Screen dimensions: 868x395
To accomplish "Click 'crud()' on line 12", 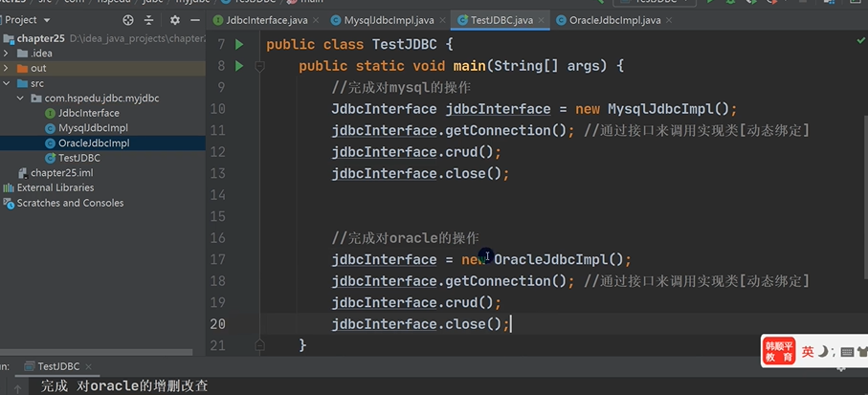I will tap(469, 152).
